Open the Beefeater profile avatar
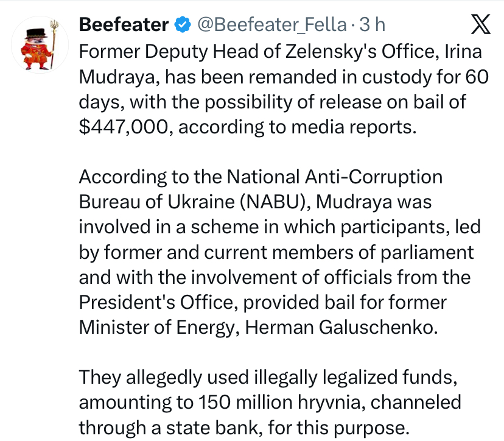This screenshot has width=504, height=441. 40,44
